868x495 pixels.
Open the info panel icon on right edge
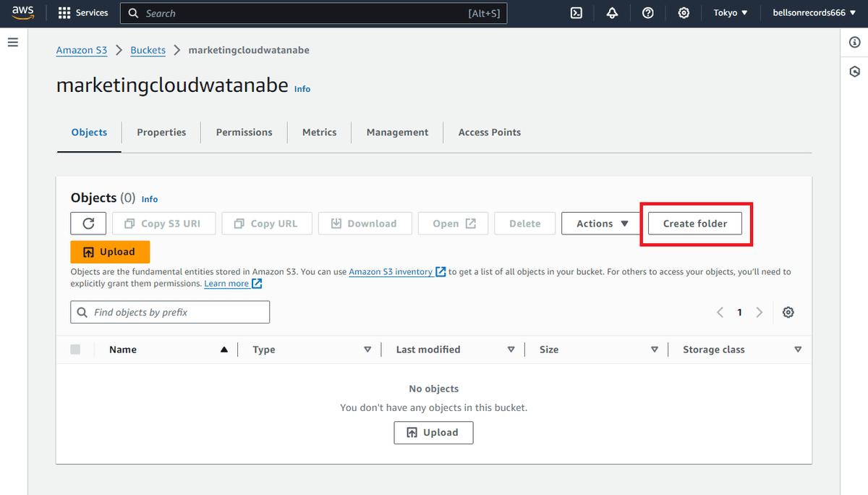(854, 43)
